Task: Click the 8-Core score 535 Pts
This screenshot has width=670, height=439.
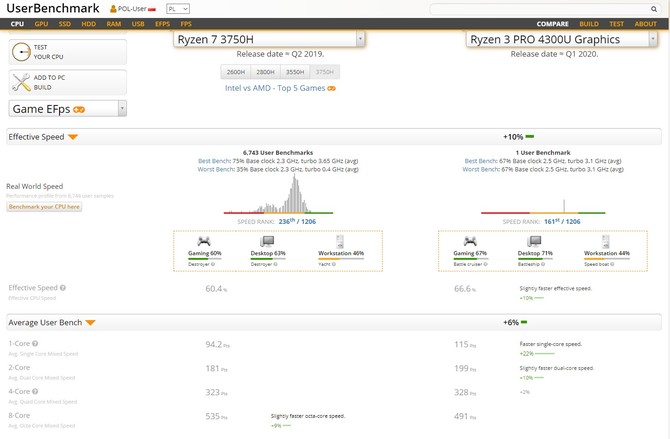Action: point(217,416)
